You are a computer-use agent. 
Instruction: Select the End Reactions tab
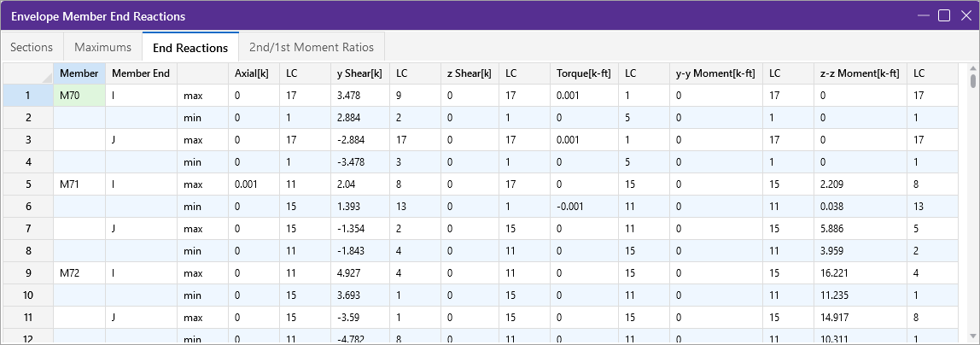pyautogui.click(x=190, y=48)
